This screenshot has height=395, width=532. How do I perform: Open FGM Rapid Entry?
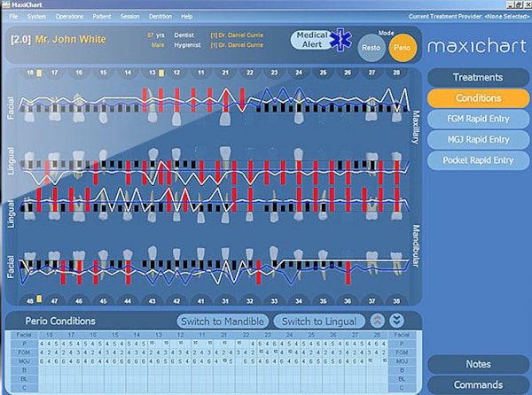tap(478, 119)
